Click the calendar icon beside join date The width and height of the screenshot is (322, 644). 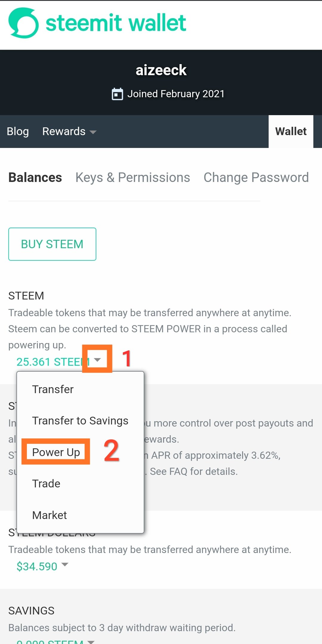[117, 94]
